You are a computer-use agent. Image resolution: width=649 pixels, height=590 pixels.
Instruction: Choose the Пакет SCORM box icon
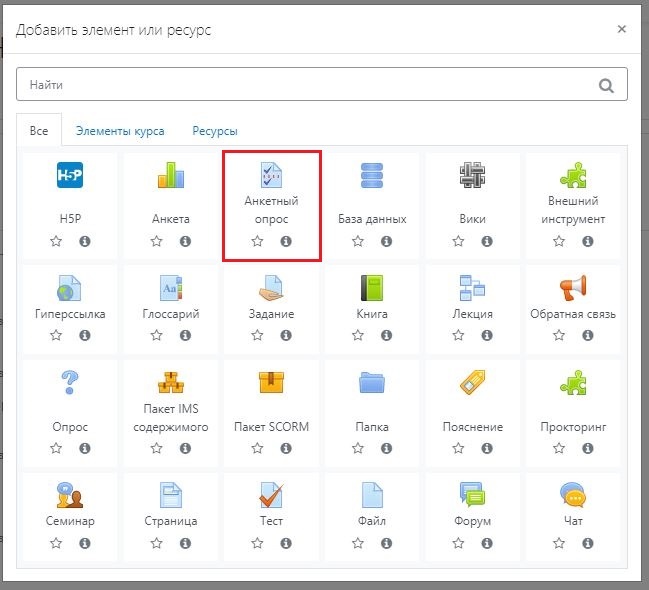point(271,382)
